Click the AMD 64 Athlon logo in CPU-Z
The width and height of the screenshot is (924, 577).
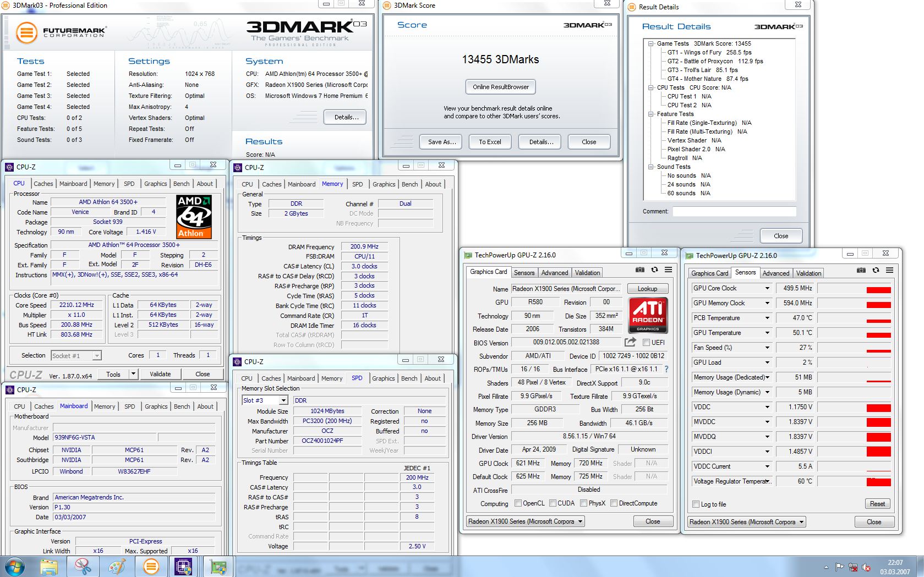coord(194,217)
